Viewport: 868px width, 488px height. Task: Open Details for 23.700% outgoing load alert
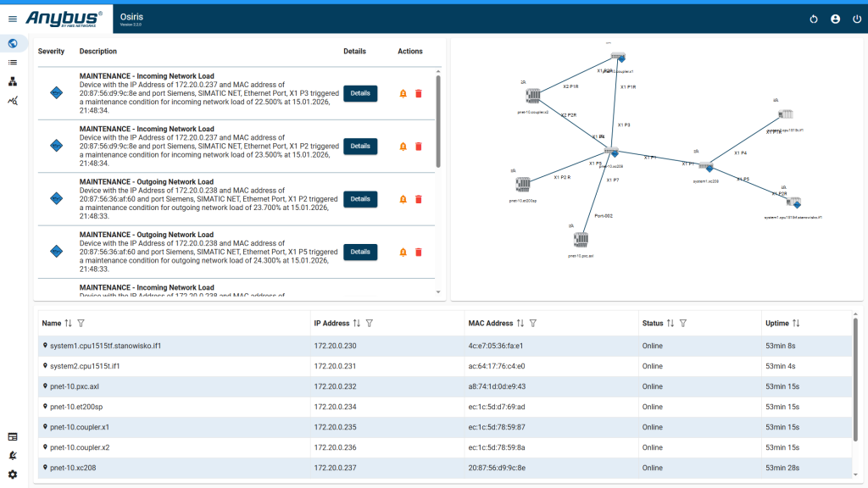[x=360, y=199]
